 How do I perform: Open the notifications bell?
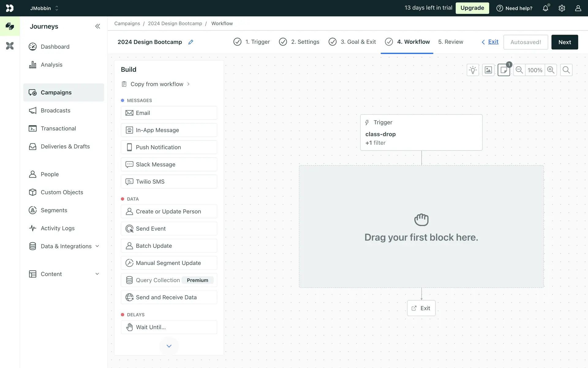click(545, 8)
